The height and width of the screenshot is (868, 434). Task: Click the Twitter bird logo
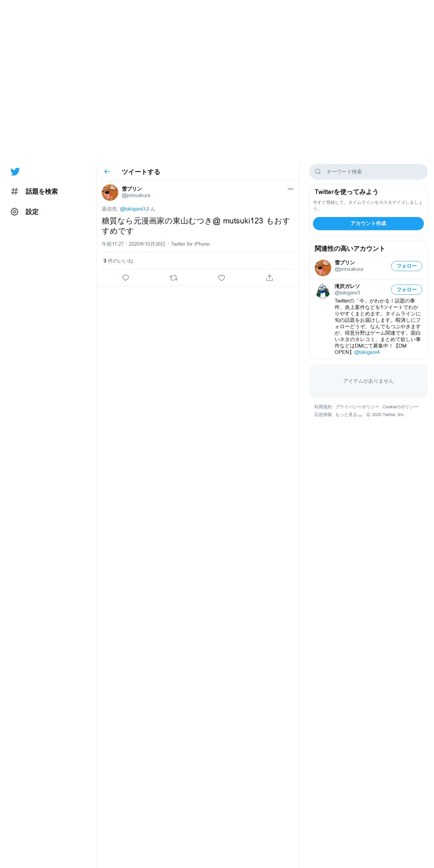click(x=15, y=172)
